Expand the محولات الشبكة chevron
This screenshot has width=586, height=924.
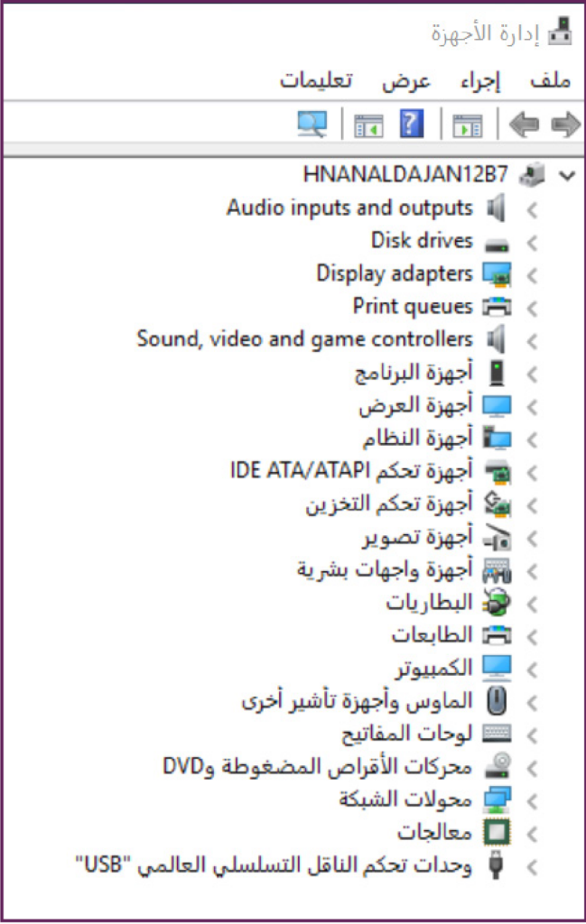point(533,801)
